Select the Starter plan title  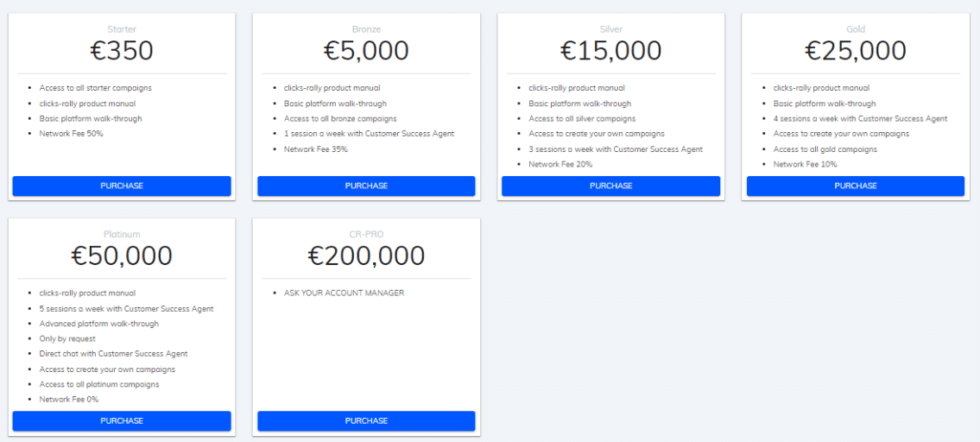pyautogui.click(x=122, y=28)
